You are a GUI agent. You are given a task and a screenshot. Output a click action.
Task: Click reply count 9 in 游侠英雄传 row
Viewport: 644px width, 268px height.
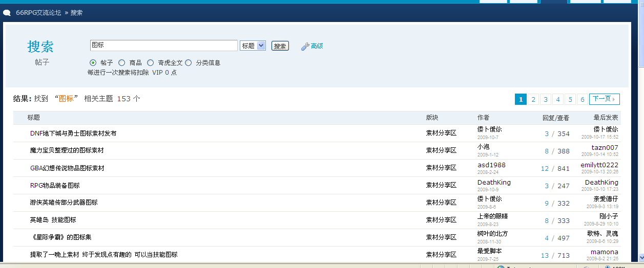pos(547,203)
